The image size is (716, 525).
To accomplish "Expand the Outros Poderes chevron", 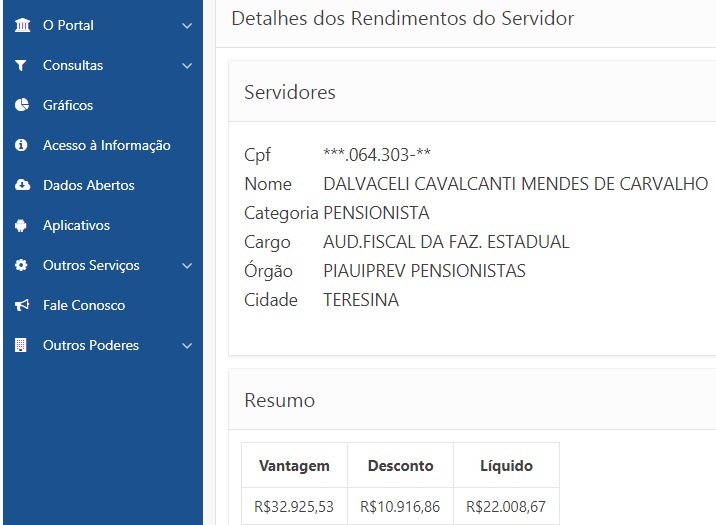I will 187,346.
